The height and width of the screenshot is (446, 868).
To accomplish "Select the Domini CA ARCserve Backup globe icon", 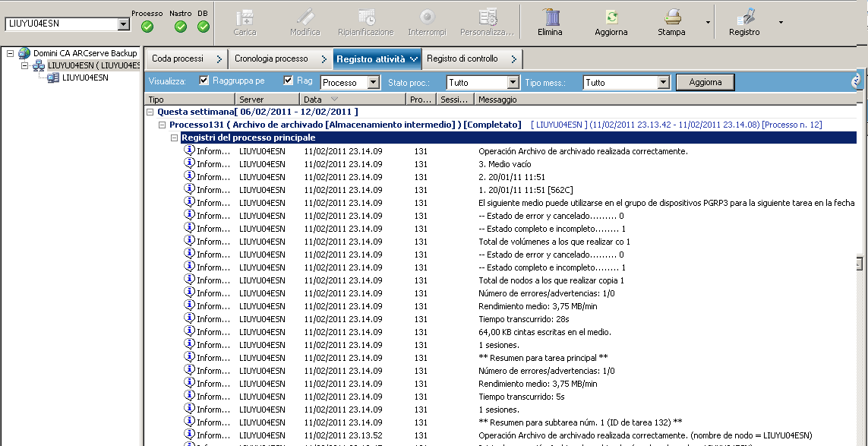I will (24, 53).
